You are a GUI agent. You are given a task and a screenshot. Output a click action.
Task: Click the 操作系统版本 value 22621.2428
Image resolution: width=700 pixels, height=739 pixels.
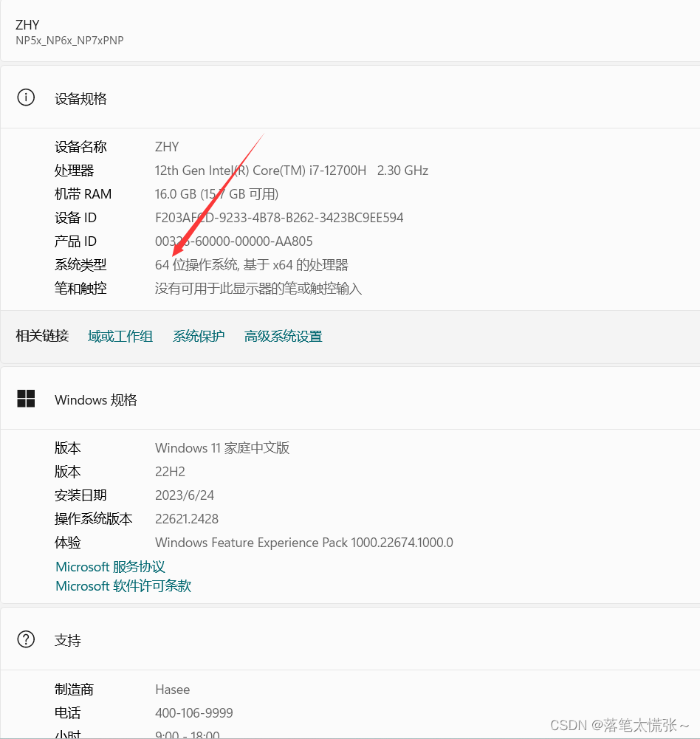pyautogui.click(x=186, y=518)
